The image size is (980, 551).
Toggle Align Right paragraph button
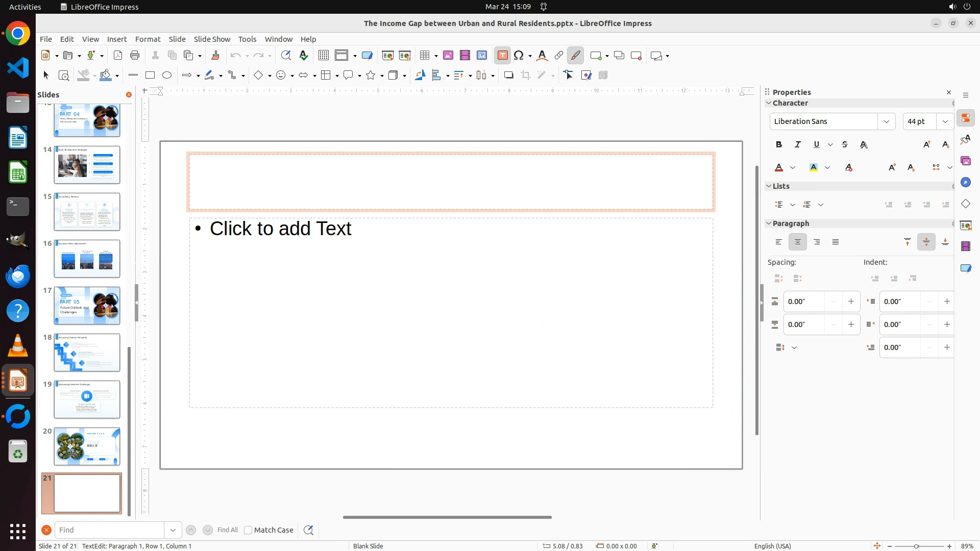tap(817, 242)
